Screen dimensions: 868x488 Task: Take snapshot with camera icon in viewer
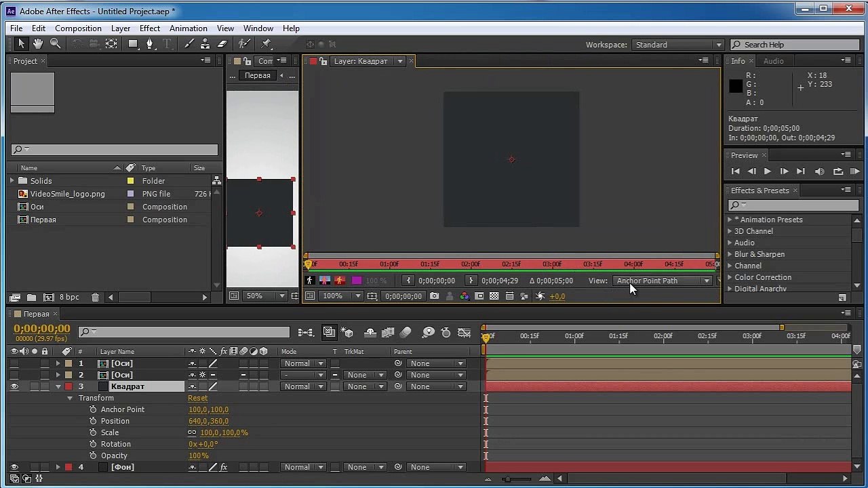435,296
